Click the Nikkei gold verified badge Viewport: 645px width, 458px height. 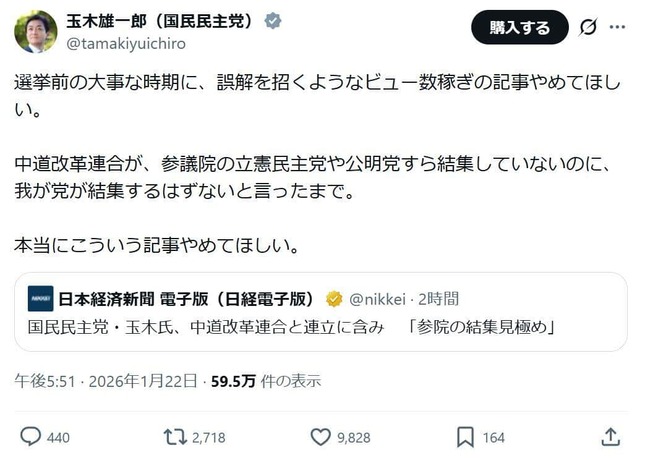(334, 299)
